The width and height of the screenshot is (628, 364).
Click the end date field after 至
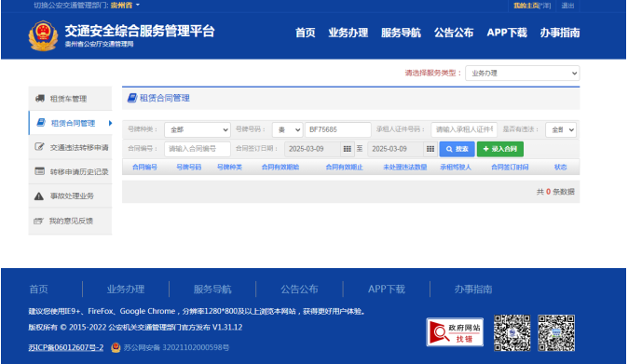tap(396, 149)
